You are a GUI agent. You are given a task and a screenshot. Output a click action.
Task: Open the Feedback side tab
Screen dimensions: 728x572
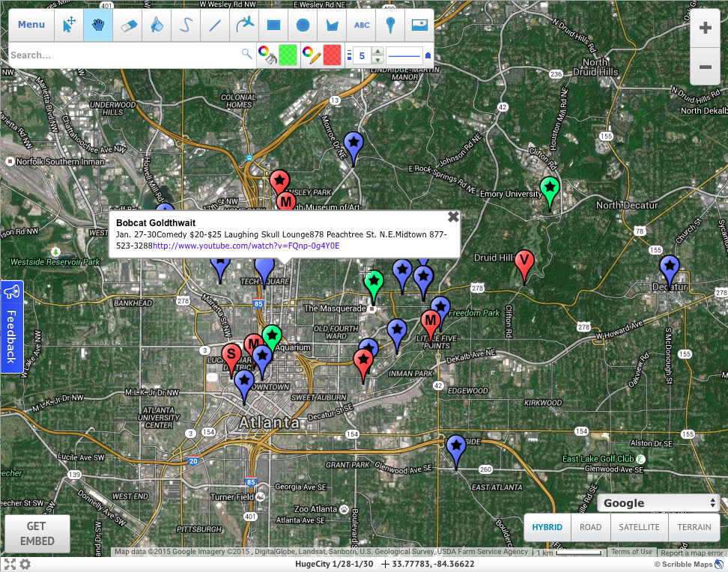(x=11, y=326)
